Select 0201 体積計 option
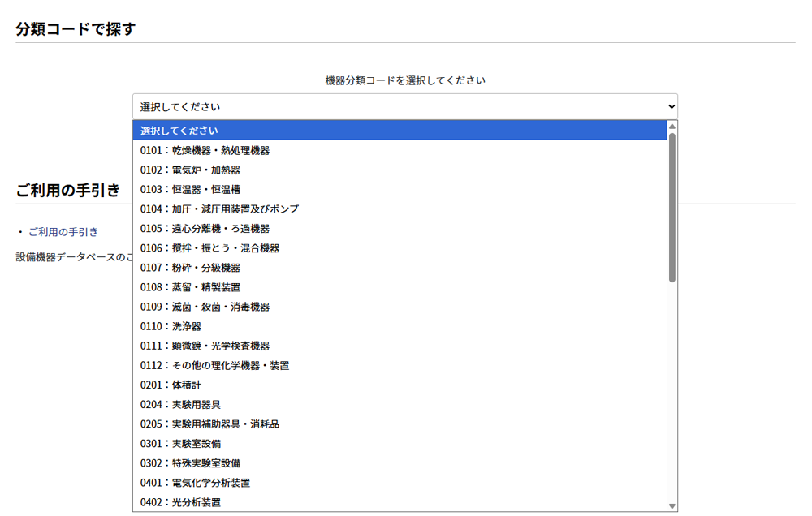The width and height of the screenshot is (812, 516). (400, 385)
